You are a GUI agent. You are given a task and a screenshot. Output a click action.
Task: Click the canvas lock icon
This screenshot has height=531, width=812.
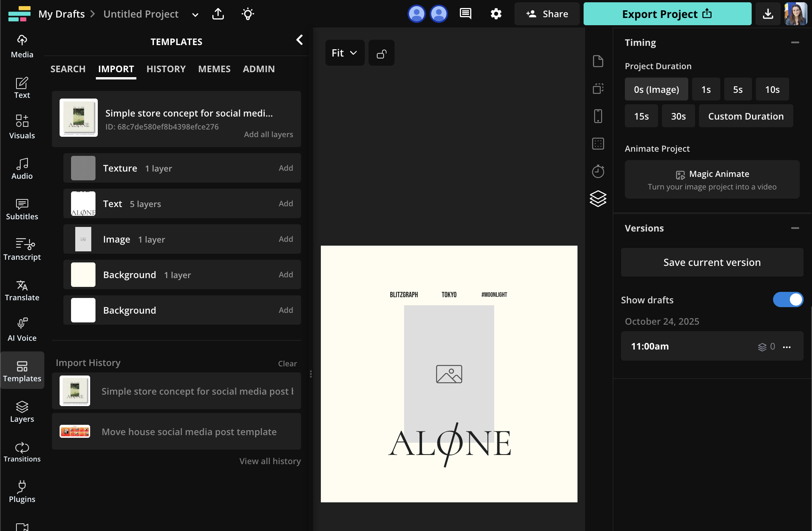(381, 53)
